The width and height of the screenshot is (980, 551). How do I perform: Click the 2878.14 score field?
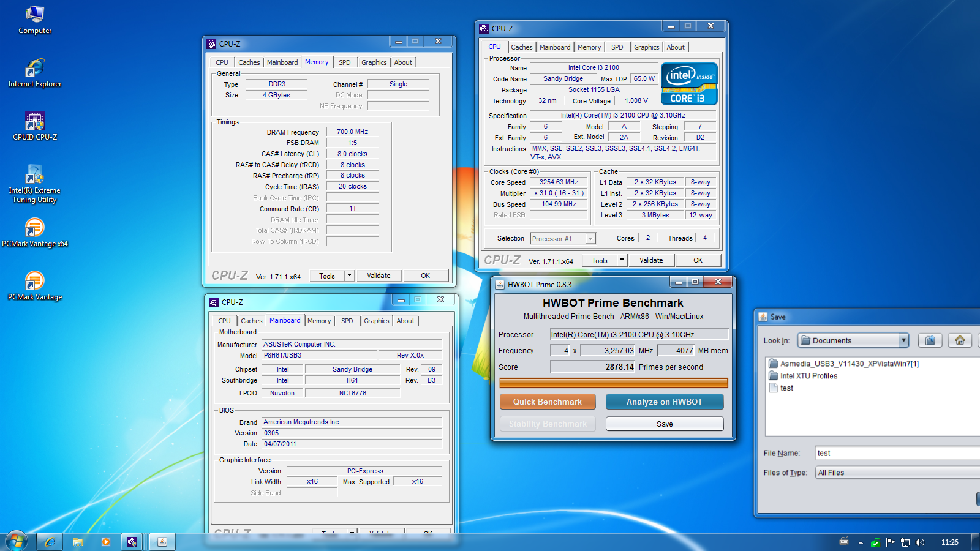(x=593, y=367)
